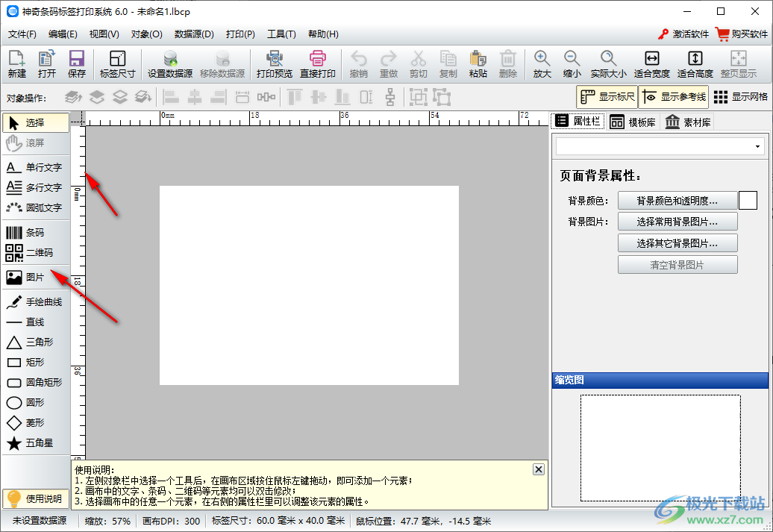The width and height of the screenshot is (773, 532).
Task: Click the 画布DPI: 300 status entry
Action: coord(171,521)
